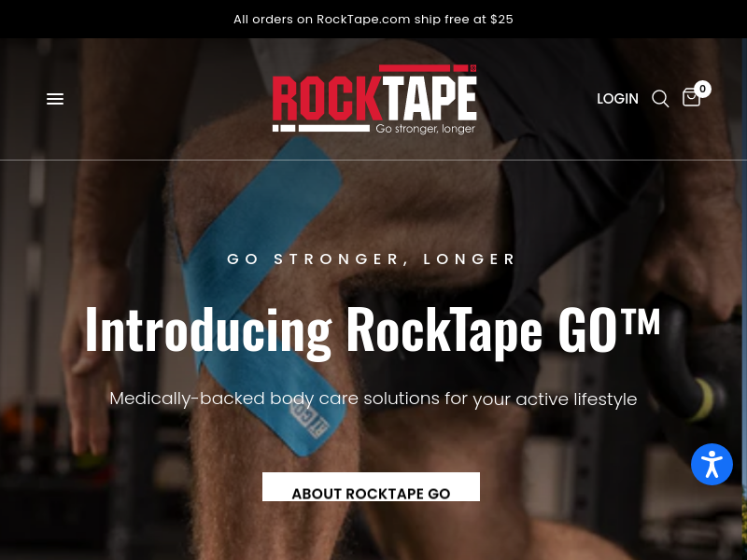Click the red ROCK part of logo
Viewport: 747px width, 560px height.
pyautogui.click(x=328, y=99)
